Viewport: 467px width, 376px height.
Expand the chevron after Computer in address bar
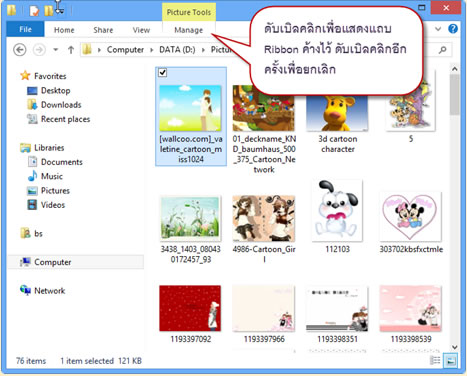[x=151, y=50]
